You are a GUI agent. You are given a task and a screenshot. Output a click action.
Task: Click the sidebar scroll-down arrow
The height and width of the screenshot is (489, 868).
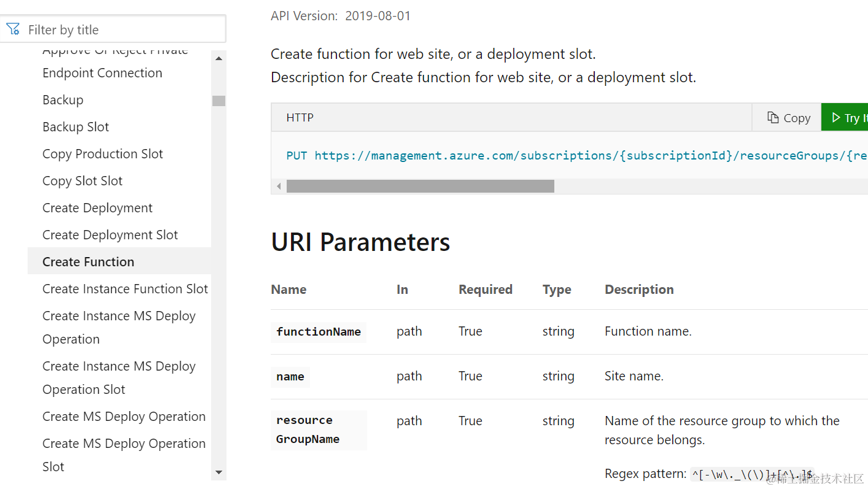click(x=219, y=472)
